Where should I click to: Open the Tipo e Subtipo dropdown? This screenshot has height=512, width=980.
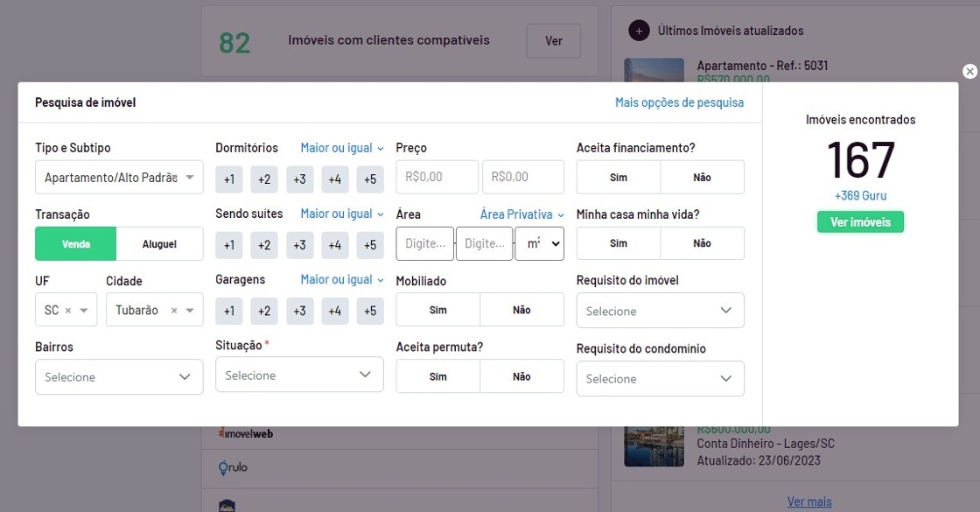coord(119,177)
